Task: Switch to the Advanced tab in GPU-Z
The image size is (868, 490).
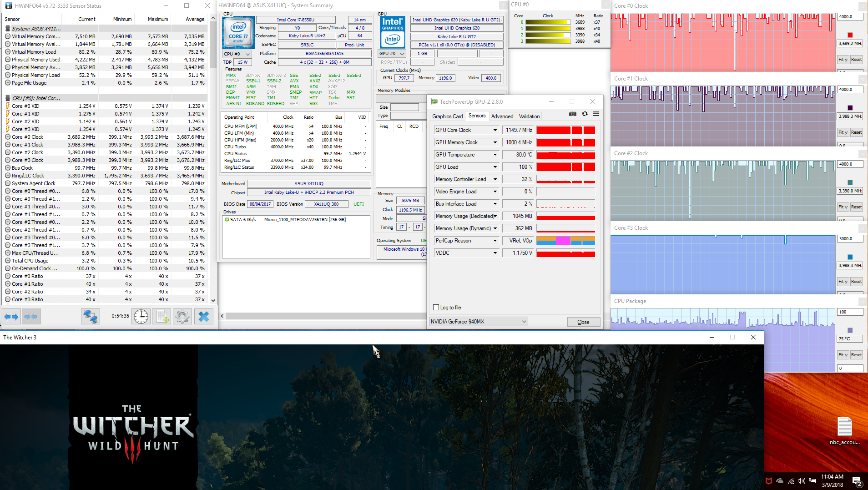Action: coord(502,116)
